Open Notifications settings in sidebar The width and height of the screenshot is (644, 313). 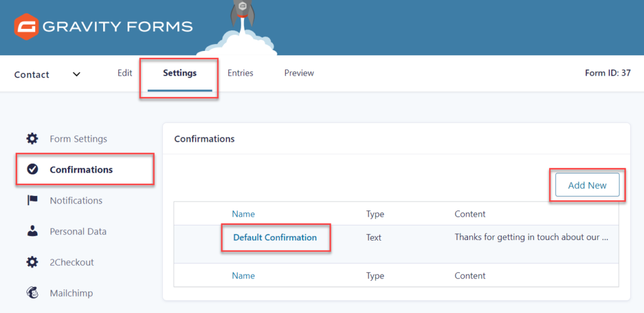tap(76, 200)
